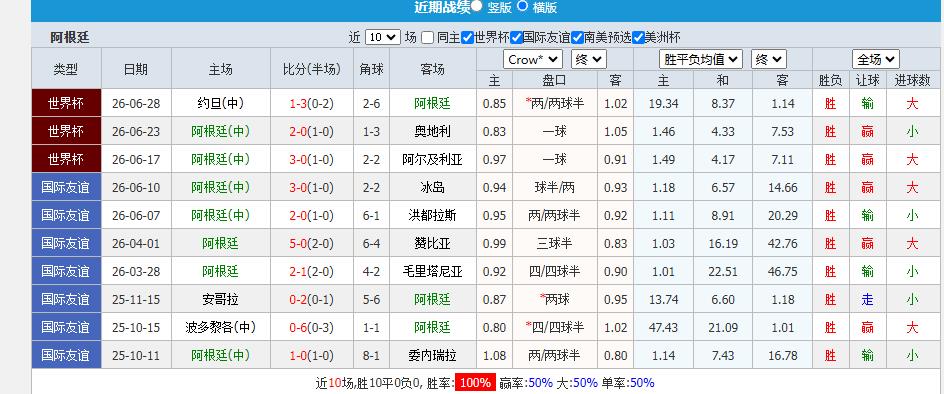Viewport: 944px width, 394px height.
Task: Uncheck the 美洲杯 filter checkbox
Action: tap(639, 37)
